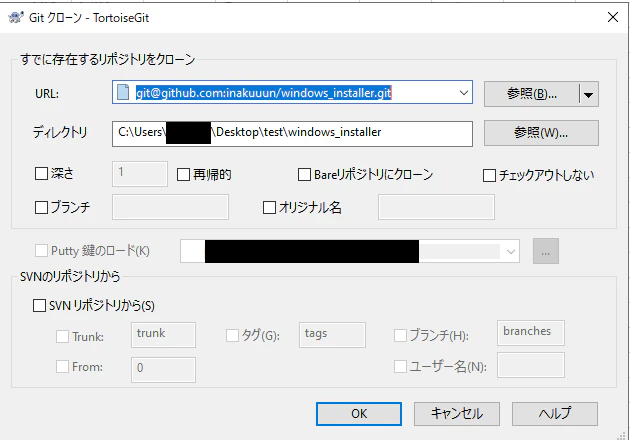The width and height of the screenshot is (630, 440).
Task: Close the Git clone dialog
Action: click(613, 17)
